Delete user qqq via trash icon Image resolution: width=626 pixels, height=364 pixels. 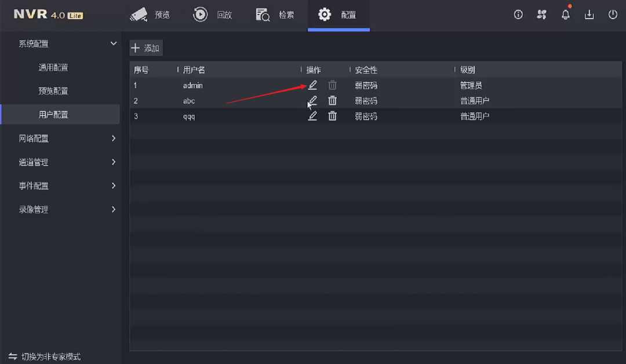tap(332, 116)
